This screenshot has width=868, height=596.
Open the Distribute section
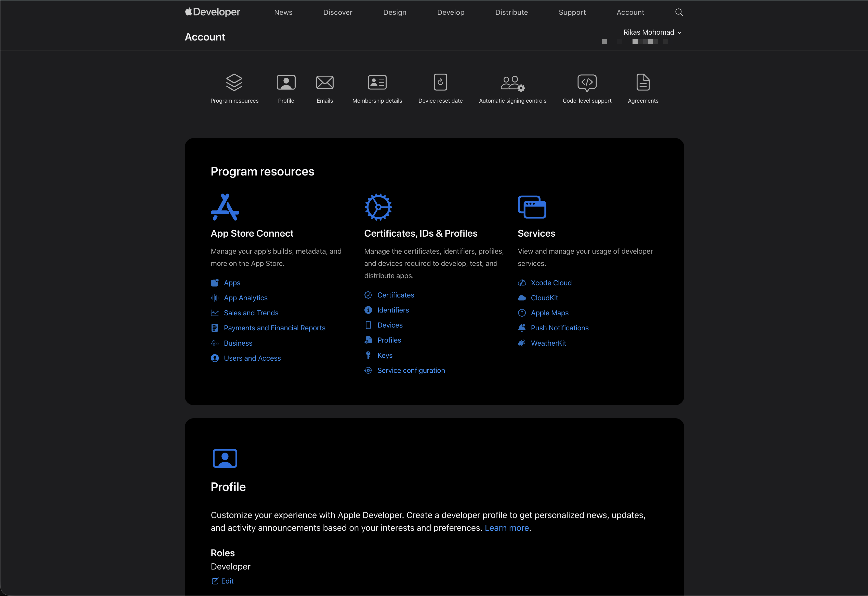click(511, 12)
